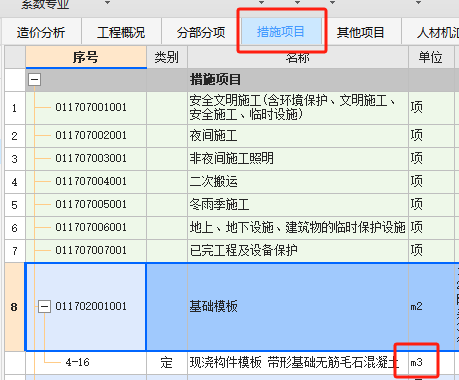Image resolution: width=459 pixels, height=380 pixels.
Task: Select row header number 8
Action: coord(15,307)
